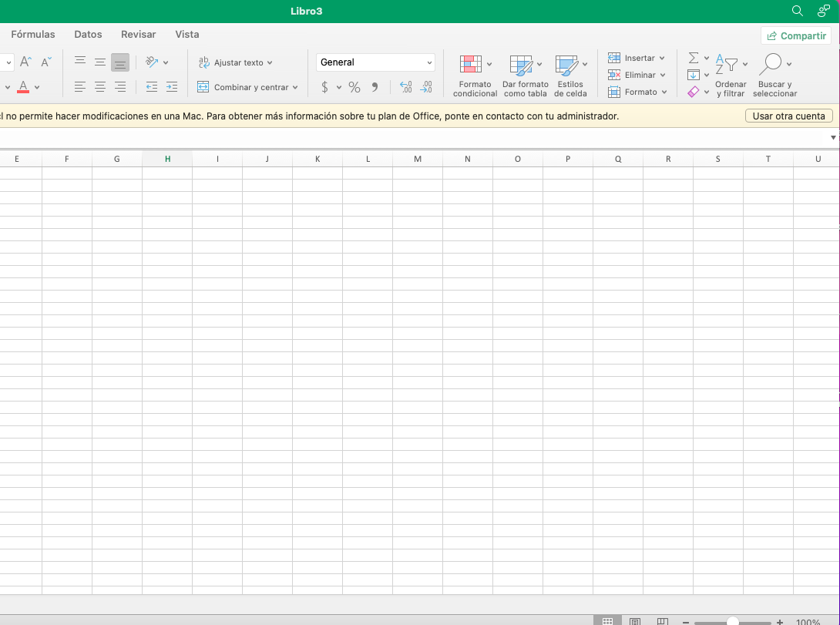840x625 pixels.
Task: Toggle top vertical alignment
Action: click(80, 62)
